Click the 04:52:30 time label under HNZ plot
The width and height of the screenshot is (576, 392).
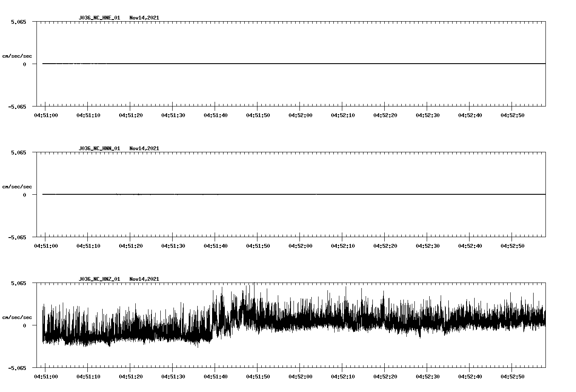tap(428, 377)
